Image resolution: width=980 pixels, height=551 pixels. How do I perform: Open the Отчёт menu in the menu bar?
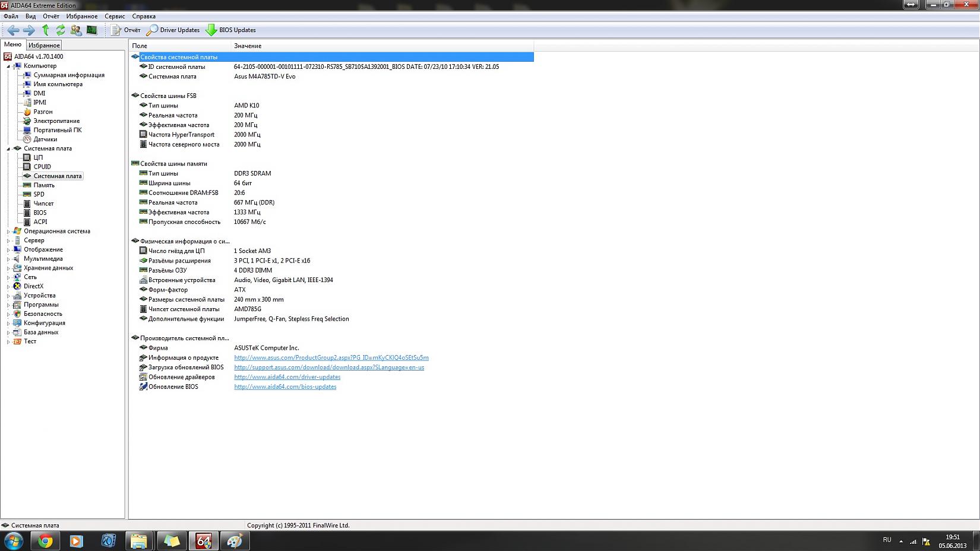click(x=51, y=16)
